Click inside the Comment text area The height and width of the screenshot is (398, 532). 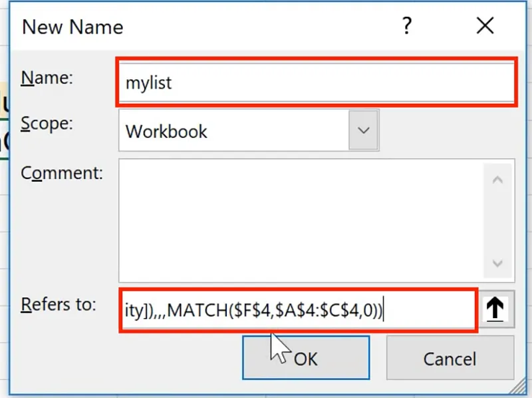coord(299,220)
